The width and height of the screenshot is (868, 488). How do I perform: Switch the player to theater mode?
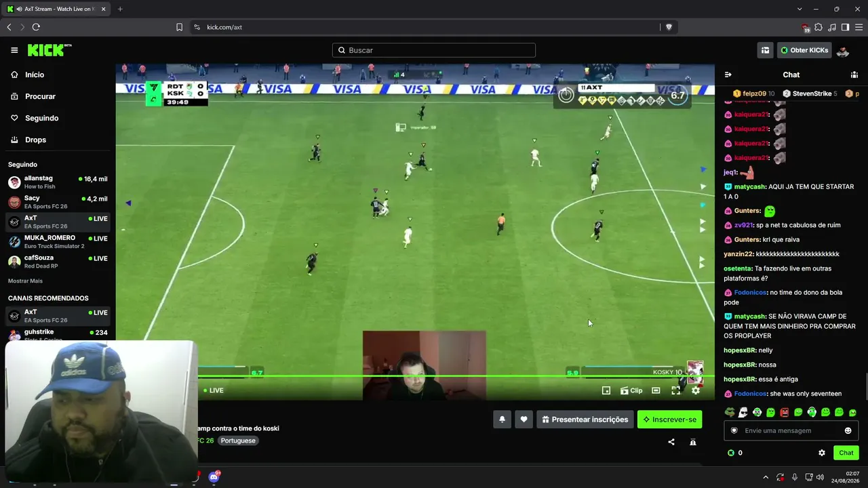(656, 390)
